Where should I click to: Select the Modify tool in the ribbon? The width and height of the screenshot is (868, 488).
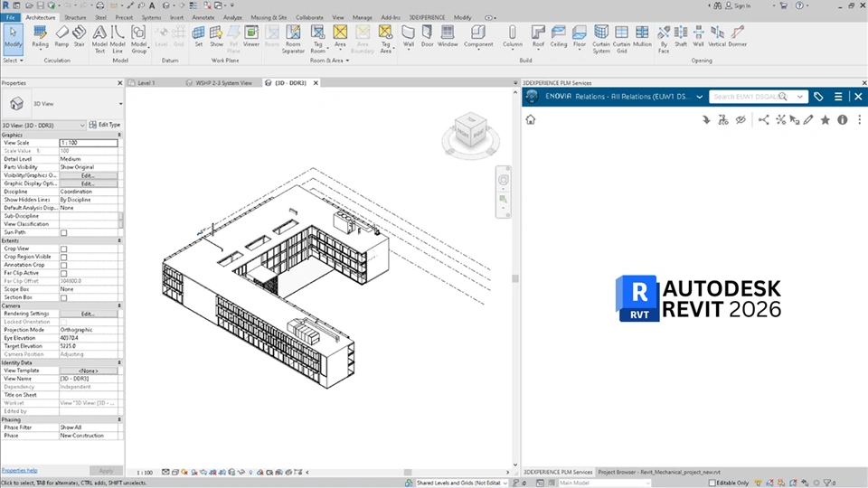click(x=13, y=38)
